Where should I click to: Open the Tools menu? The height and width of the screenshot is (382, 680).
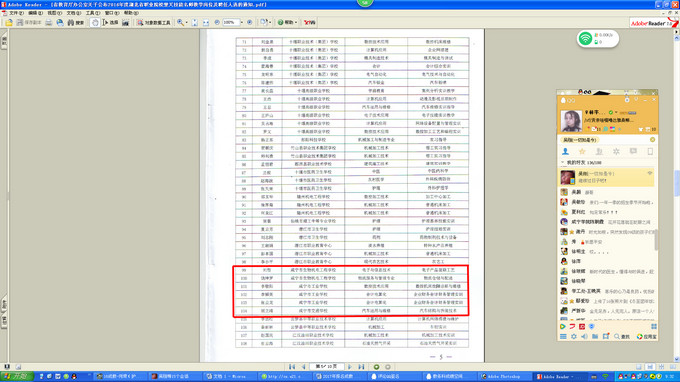tap(92, 13)
